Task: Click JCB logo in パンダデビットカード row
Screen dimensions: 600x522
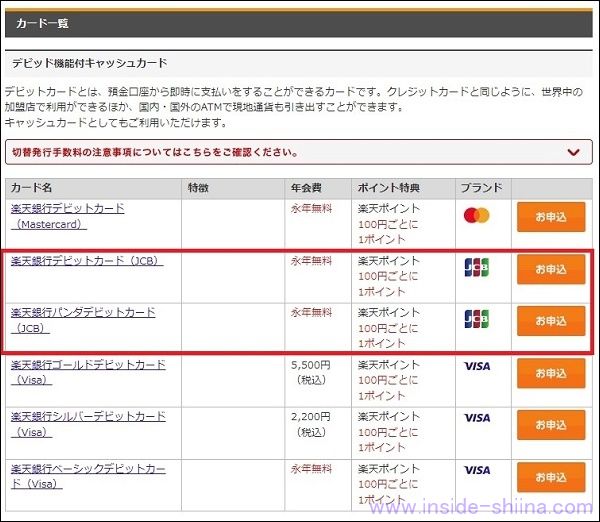Action: [477, 319]
